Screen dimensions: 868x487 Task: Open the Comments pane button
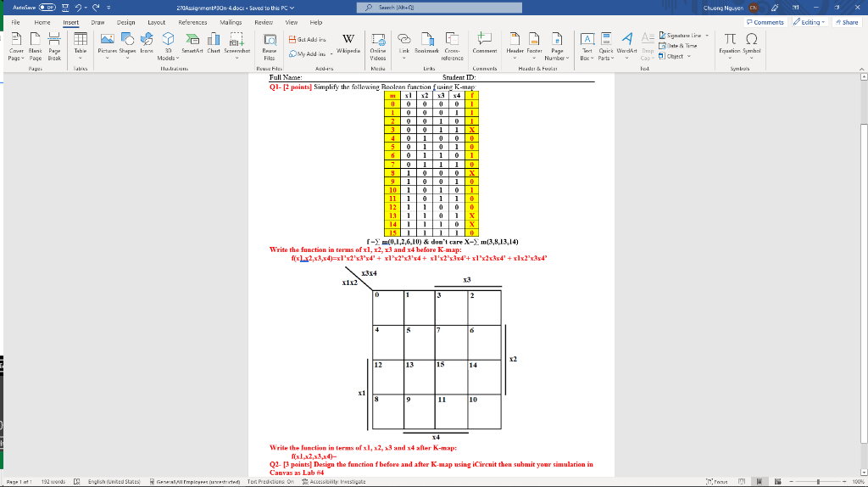[x=765, y=22]
